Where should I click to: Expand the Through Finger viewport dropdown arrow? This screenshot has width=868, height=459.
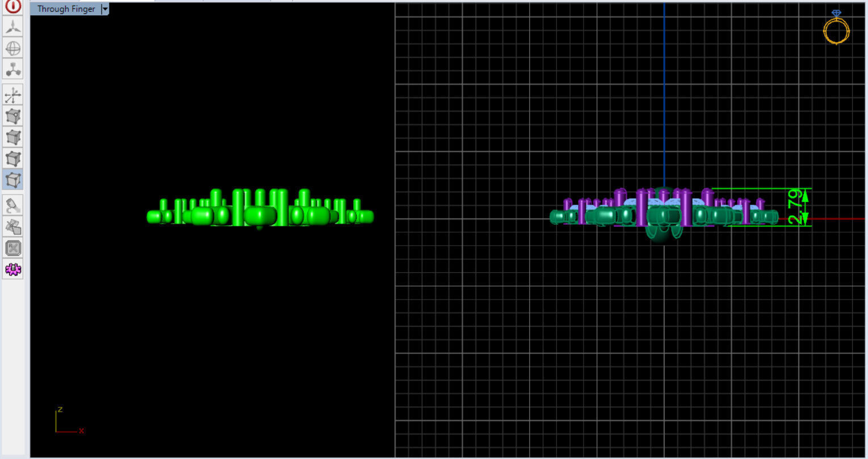click(105, 9)
